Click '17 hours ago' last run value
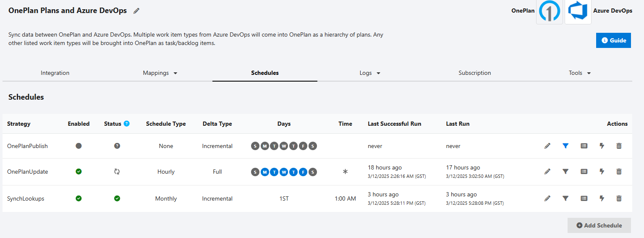The width and height of the screenshot is (644, 238). point(463,167)
